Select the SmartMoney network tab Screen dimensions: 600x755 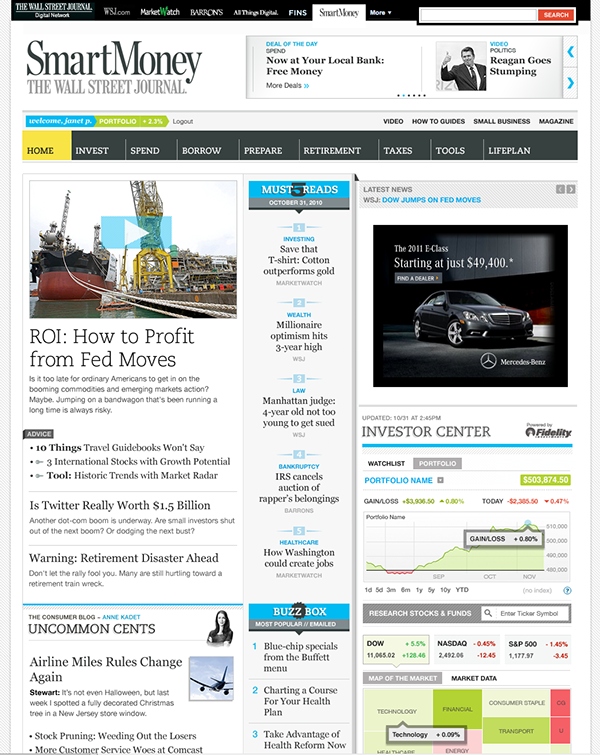339,13
